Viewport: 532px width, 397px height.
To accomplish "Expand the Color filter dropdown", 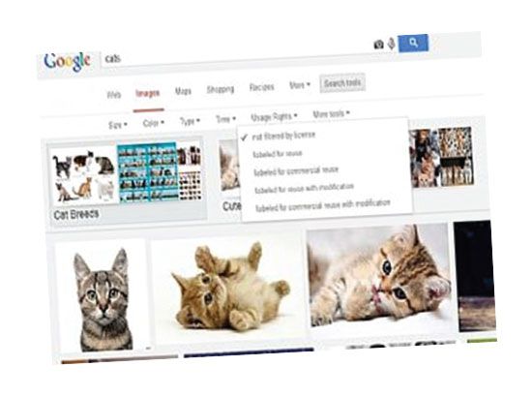I will click(154, 123).
